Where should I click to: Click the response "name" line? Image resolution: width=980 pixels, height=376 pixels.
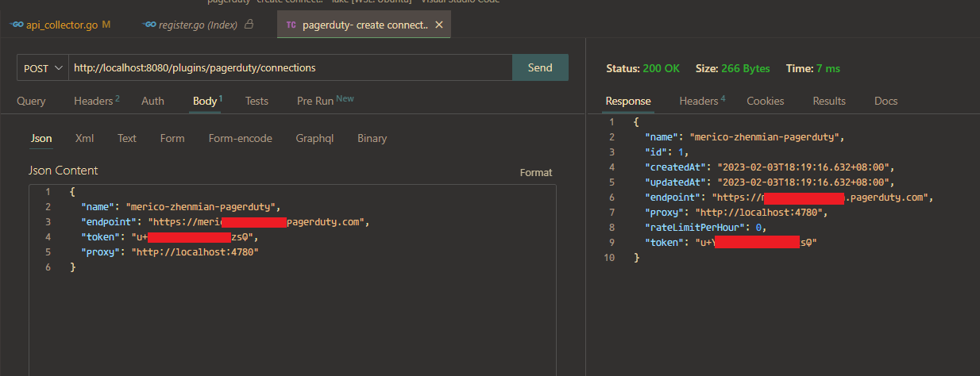[x=745, y=137]
